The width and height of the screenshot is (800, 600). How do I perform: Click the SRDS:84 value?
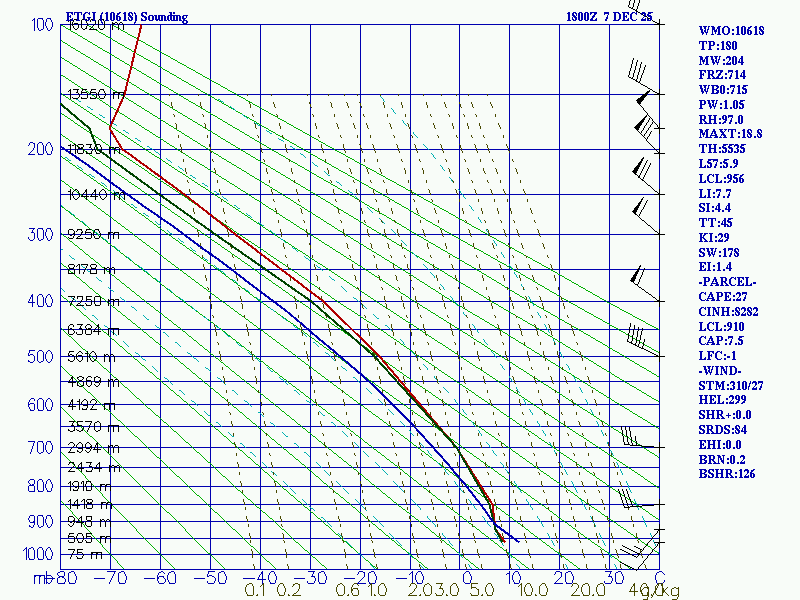click(x=722, y=429)
